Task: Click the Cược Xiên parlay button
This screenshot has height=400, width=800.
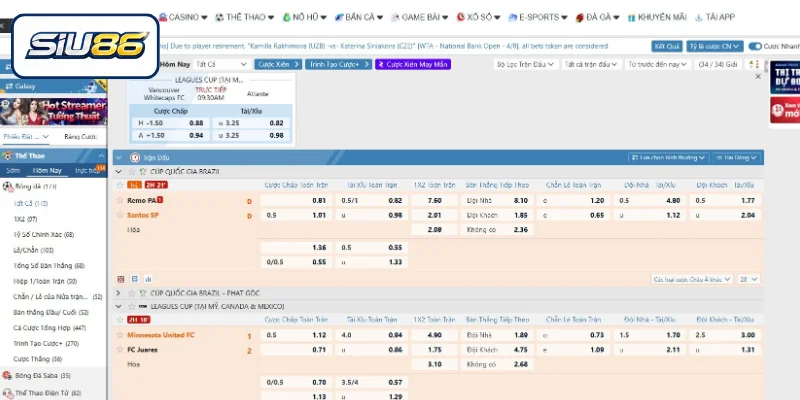Action: click(278, 64)
